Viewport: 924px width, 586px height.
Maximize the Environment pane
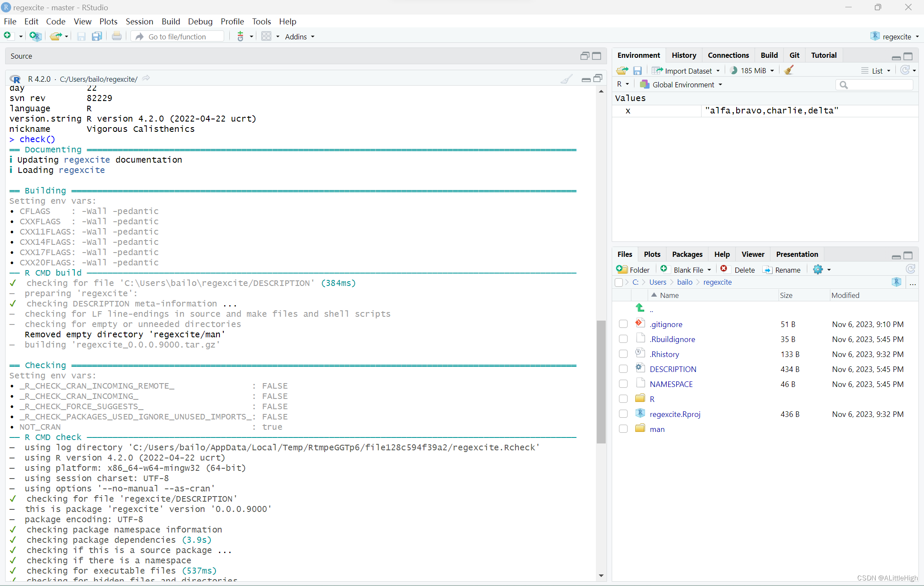pos(909,56)
